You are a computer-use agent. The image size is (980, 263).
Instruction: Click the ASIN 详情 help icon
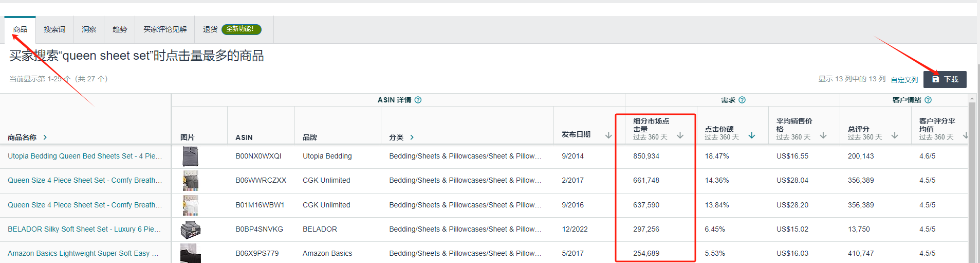[x=418, y=100]
